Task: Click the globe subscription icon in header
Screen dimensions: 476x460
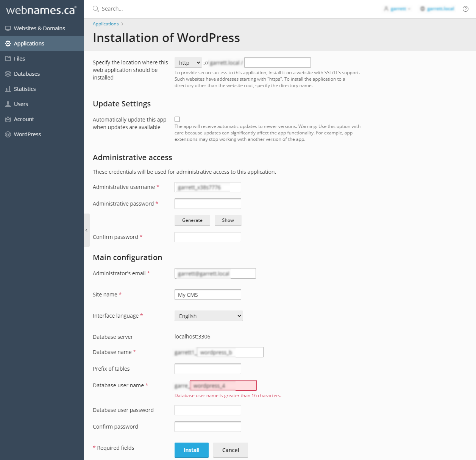Action: pyautogui.click(x=422, y=9)
